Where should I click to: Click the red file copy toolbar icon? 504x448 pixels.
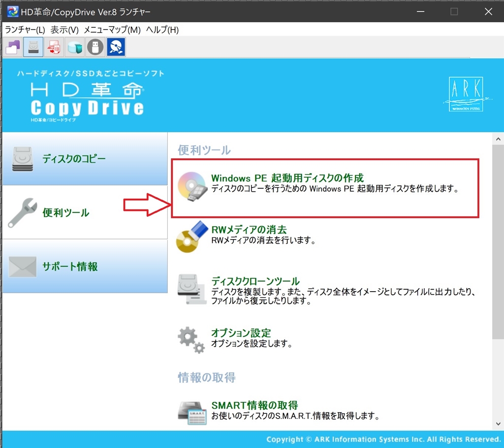54,47
